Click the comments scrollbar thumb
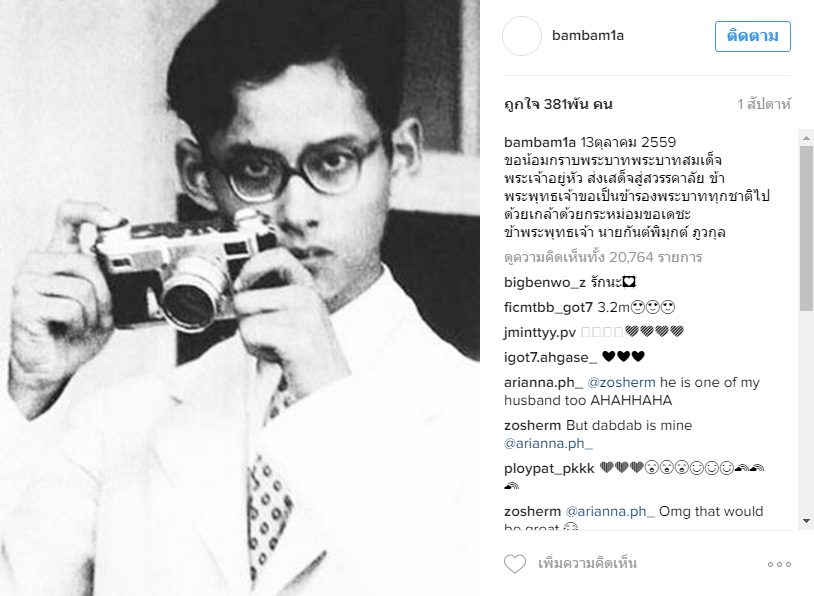The width and height of the screenshot is (814, 596). 806,228
